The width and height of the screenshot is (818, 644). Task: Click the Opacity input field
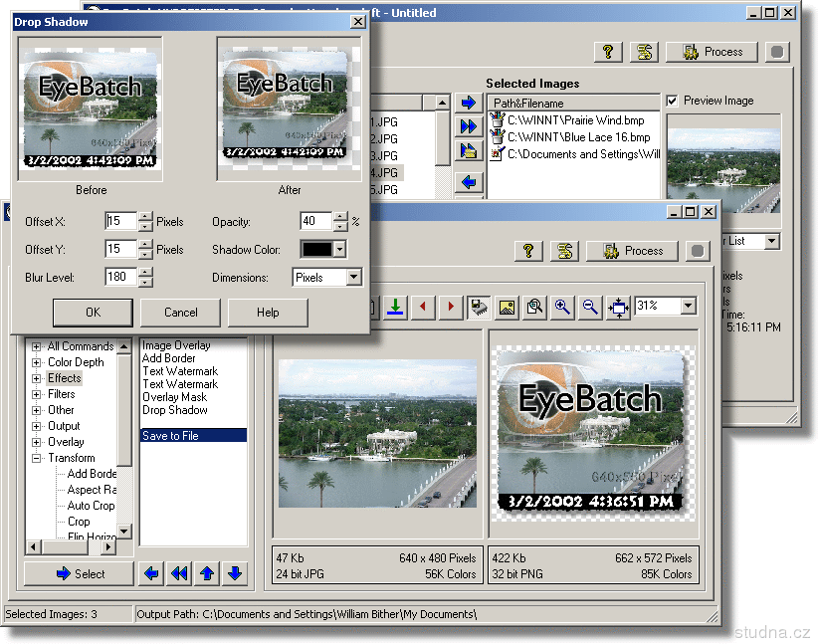point(315,221)
